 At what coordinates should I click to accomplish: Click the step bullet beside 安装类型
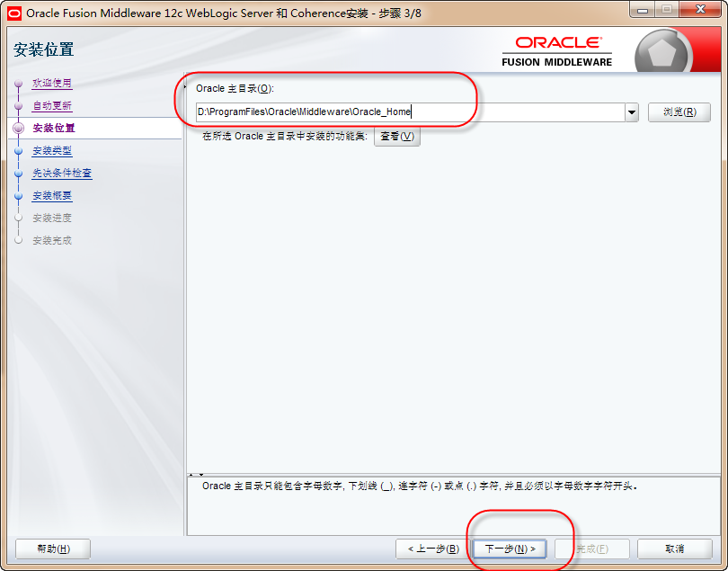click(19, 150)
